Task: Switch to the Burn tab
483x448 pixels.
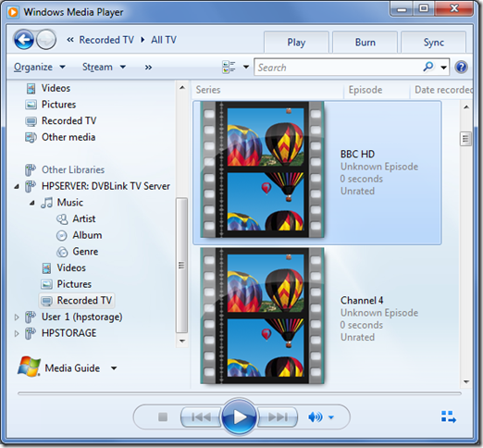Action: 365,43
